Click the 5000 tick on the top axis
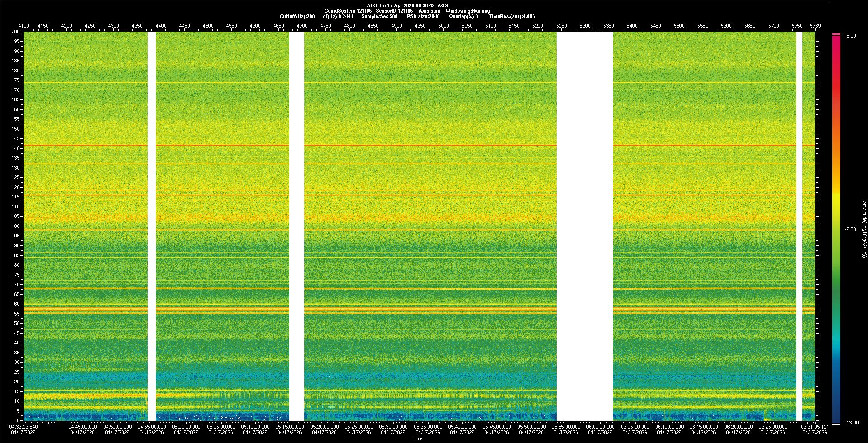This screenshot has width=868, height=443. pos(443,26)
